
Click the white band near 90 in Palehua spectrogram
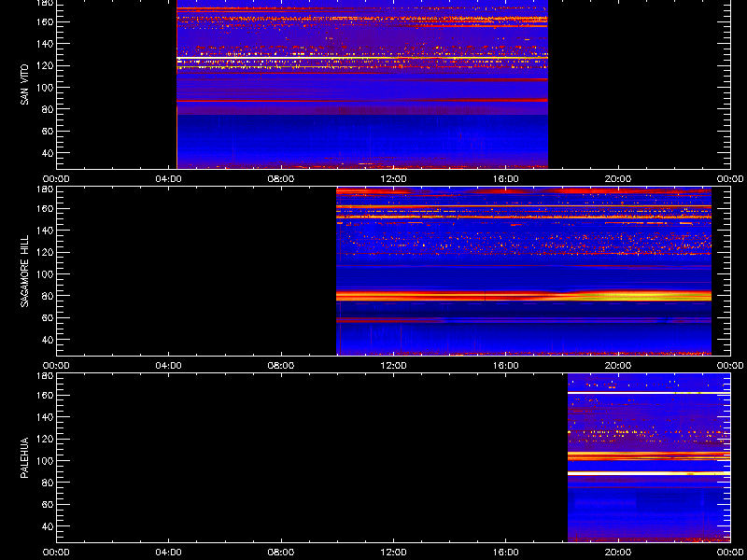[649, 473]
